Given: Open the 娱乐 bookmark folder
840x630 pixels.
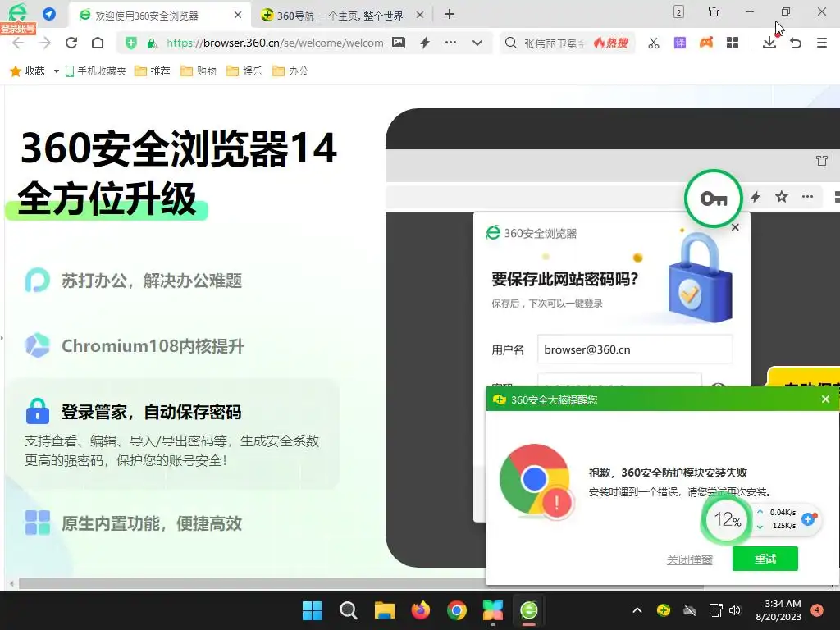Looking at the screenshot, I should (x=244, y=71).
